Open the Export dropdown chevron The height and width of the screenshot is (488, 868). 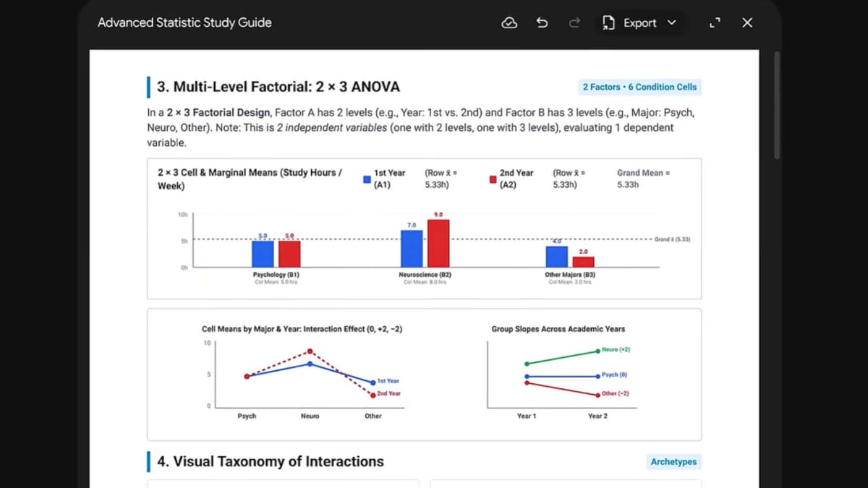(671, 22)
